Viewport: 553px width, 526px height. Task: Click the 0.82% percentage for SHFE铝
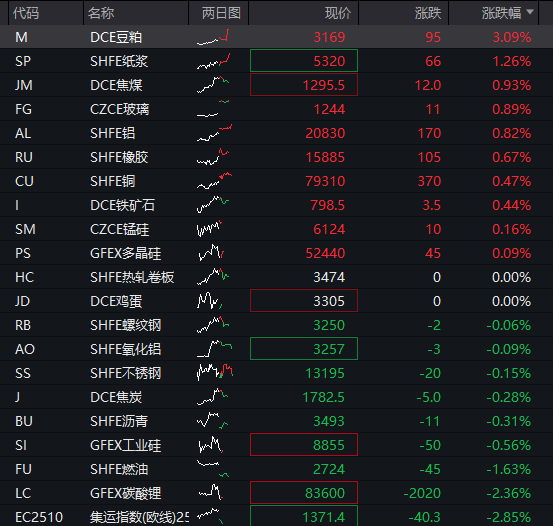[512, 133]
